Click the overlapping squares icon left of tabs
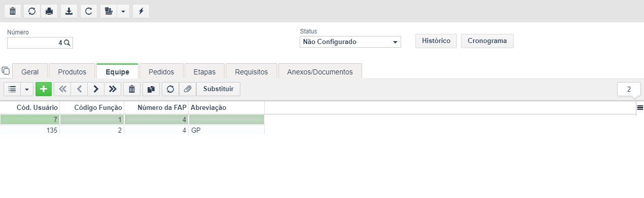Screen dimensions: 644x198 (6, 70)
